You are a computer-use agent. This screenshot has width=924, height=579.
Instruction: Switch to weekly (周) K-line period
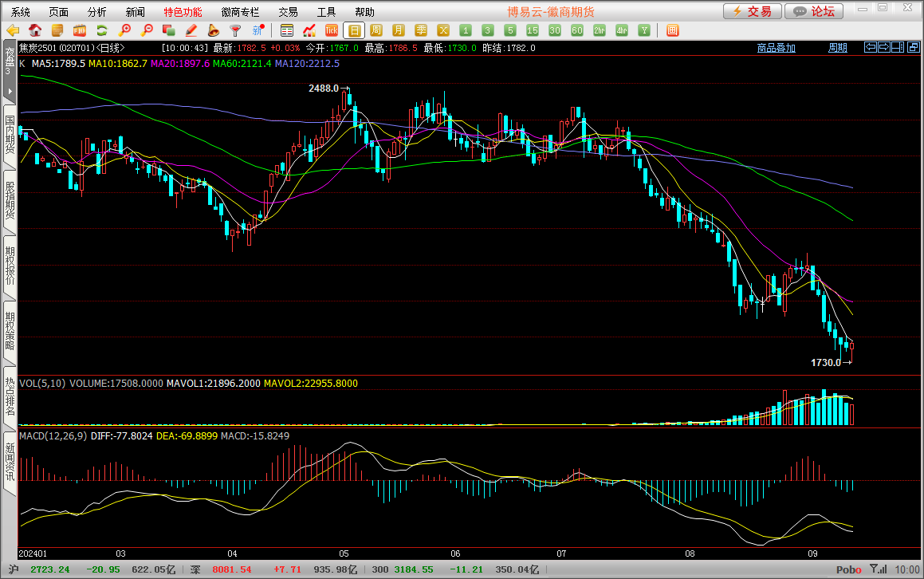[x=376, y=30]
